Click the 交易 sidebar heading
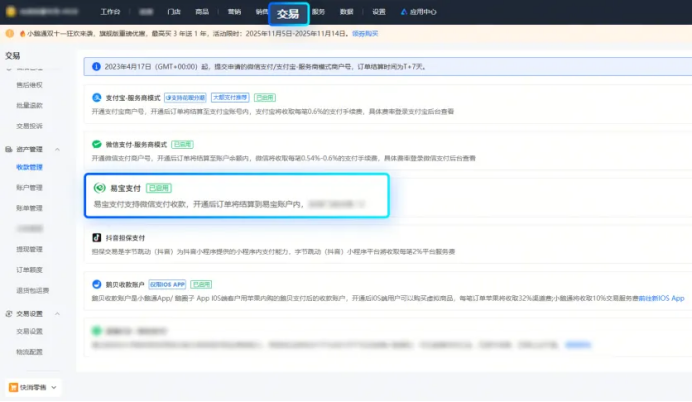 tap(13, 56)
